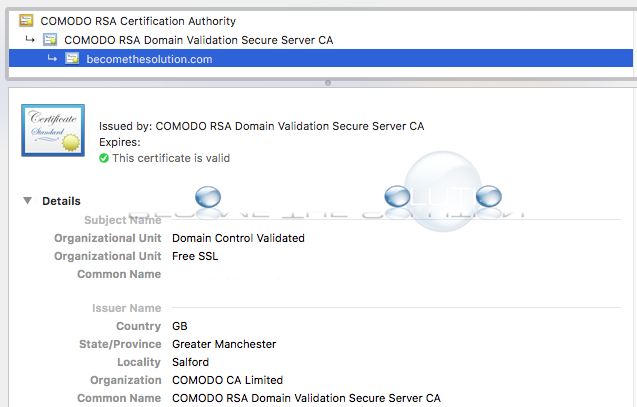Click the Details section label
The height and width of the screenshot is (407, 637).
point(61,201)
